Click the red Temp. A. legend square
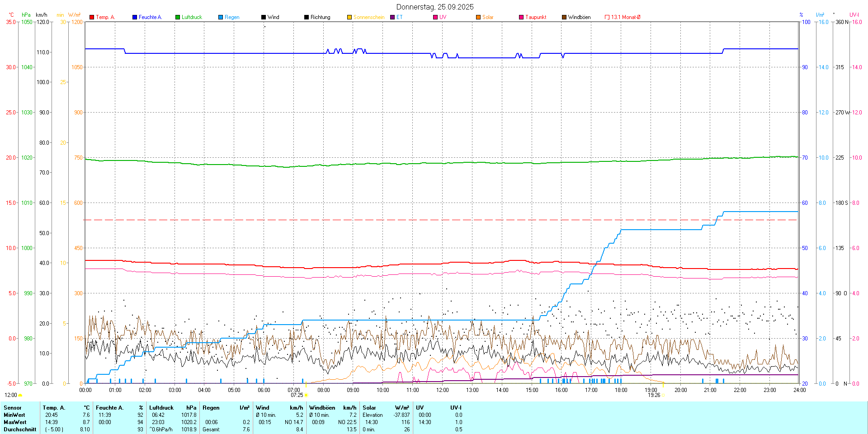The image size is (868, 434). click(x=92, y=17)
